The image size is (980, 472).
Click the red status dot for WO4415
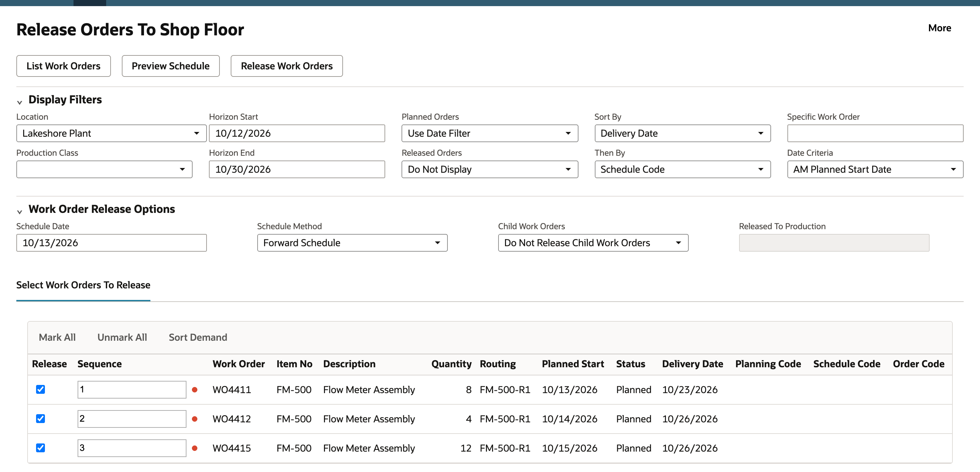pyautogui.click(x=194, y=448)
